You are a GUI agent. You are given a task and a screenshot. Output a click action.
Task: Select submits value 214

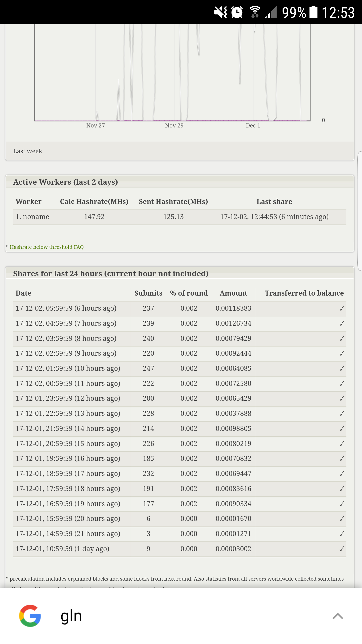coord(148,429)
